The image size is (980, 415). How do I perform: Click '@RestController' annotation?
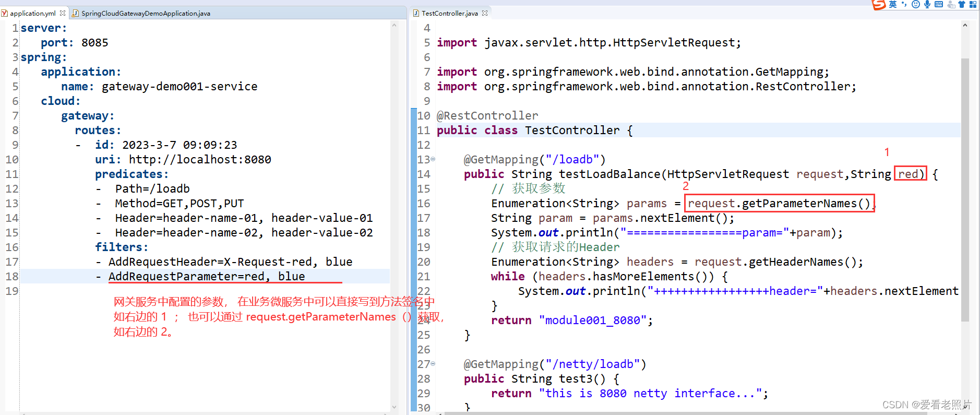tap(487, 116)
